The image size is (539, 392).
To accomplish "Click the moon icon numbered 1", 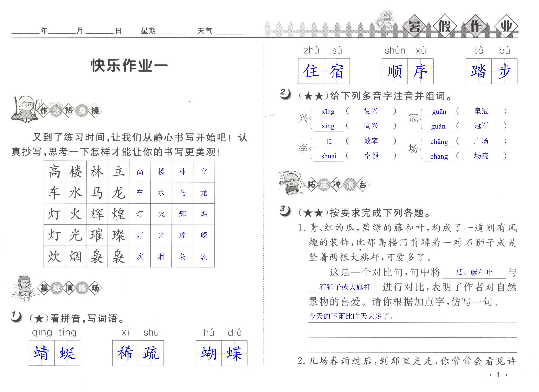I will click(16, 317).
